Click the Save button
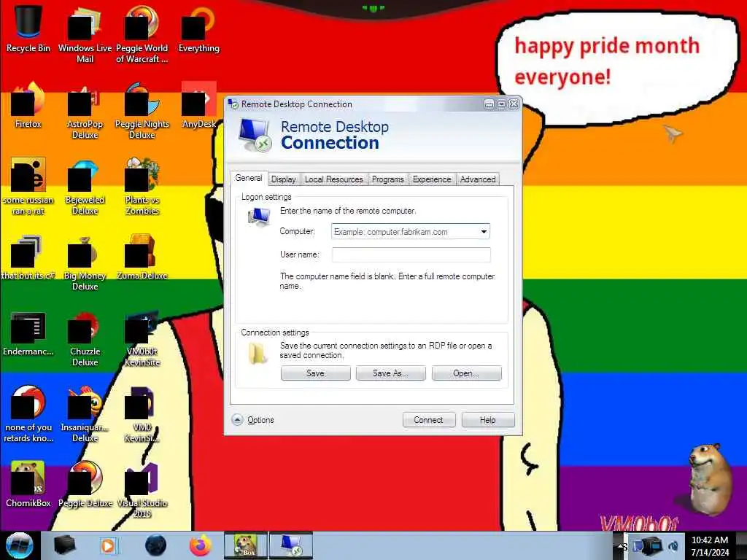 coord(315,373)
